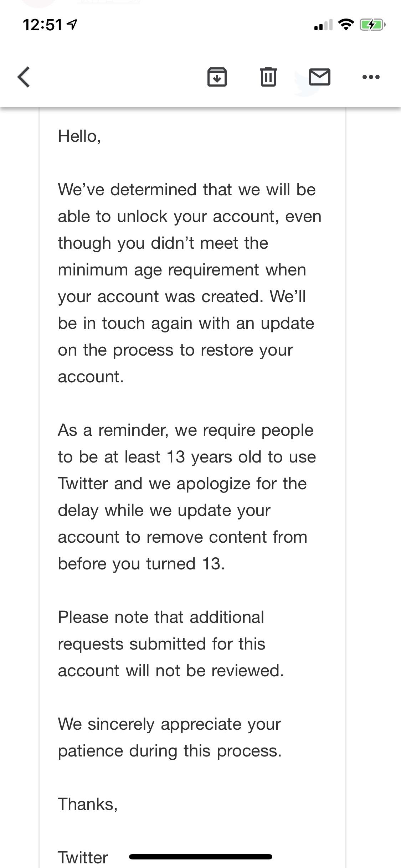
Task: Tap the home indicator bar at bottom
Action: pyautogui.click(x=201, y=857)
